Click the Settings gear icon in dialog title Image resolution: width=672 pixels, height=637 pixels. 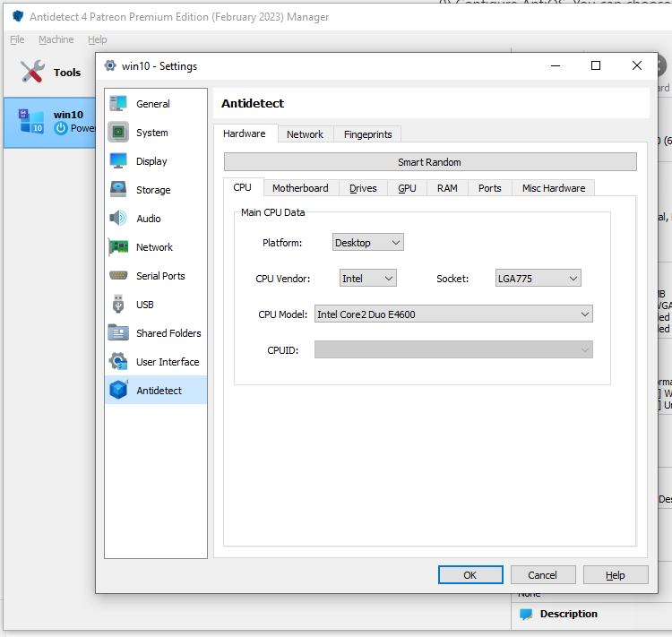110,65
